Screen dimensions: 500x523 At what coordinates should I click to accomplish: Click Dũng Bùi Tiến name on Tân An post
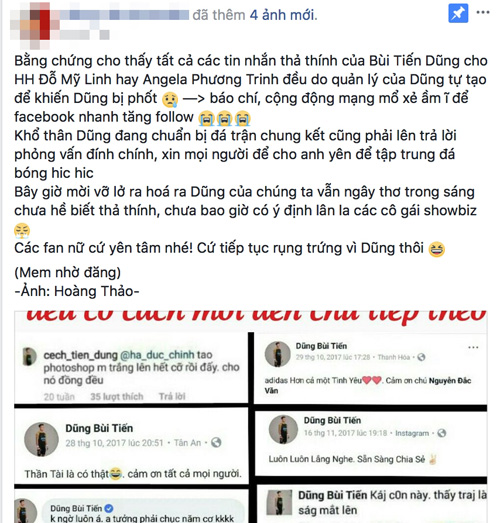(99, 428)
